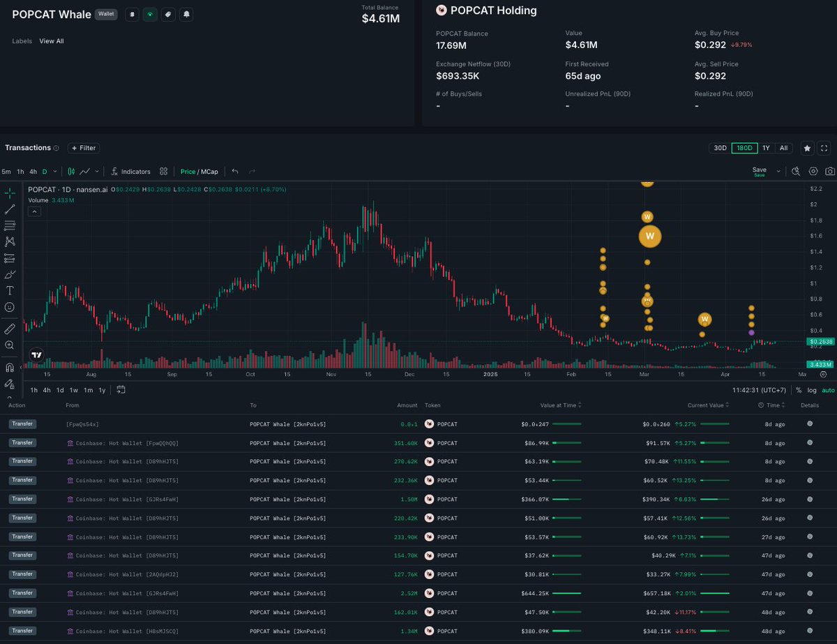Open the forecasting and measurement tools
The width and height of the screenshot is (837, 644).
point(10,258)
